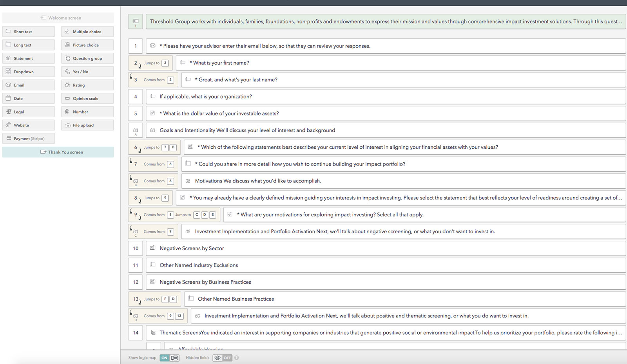
Task: Open the 'Other Named Business Practices' row
Action: [405, 299]
